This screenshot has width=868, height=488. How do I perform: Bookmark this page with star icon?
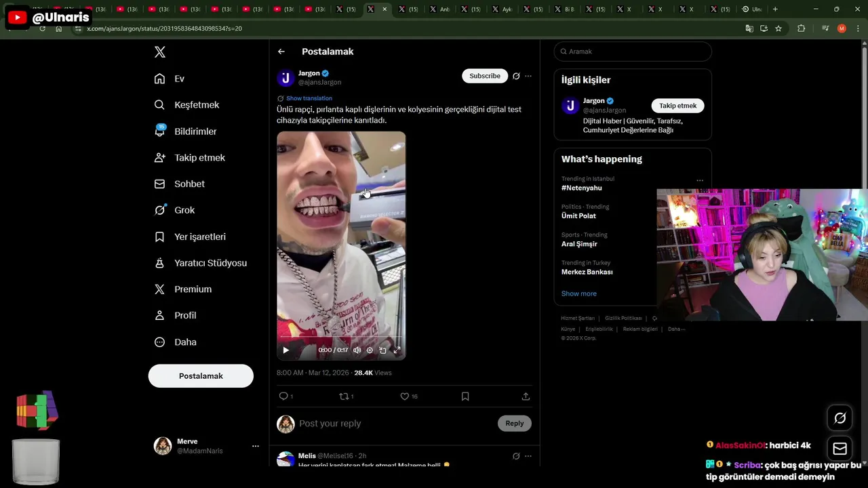coord(778,28)
